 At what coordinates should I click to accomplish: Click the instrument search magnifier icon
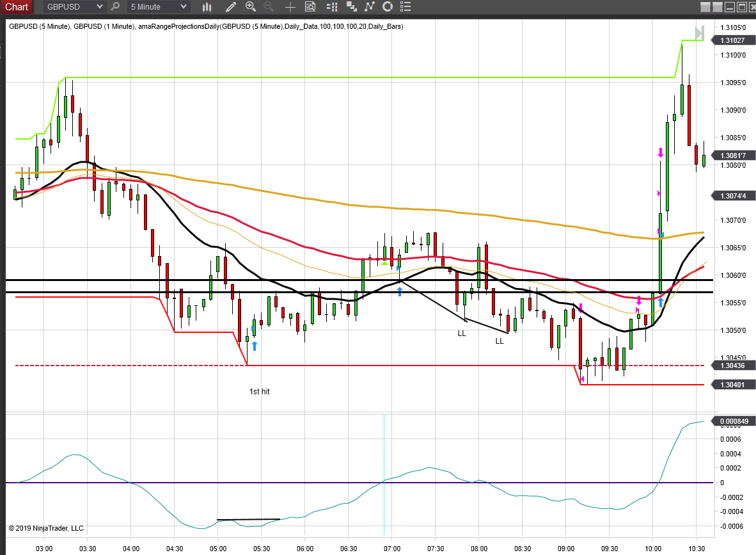(x=115, y=7)
